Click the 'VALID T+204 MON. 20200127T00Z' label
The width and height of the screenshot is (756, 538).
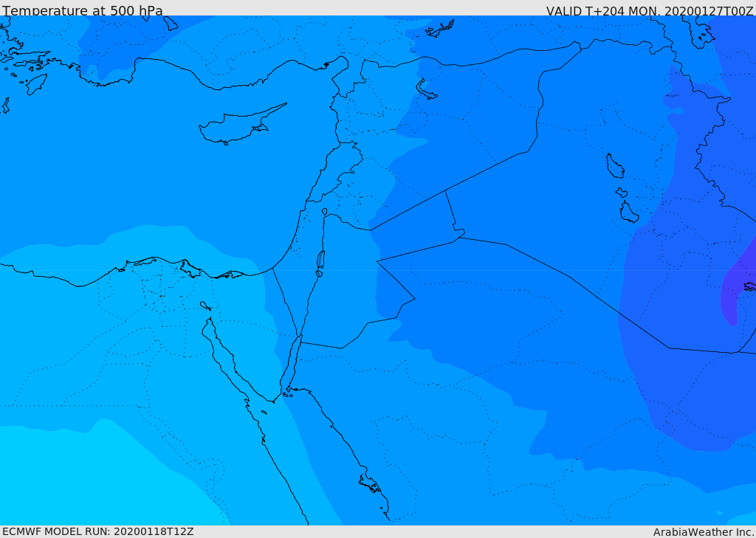tap(650, 11)
